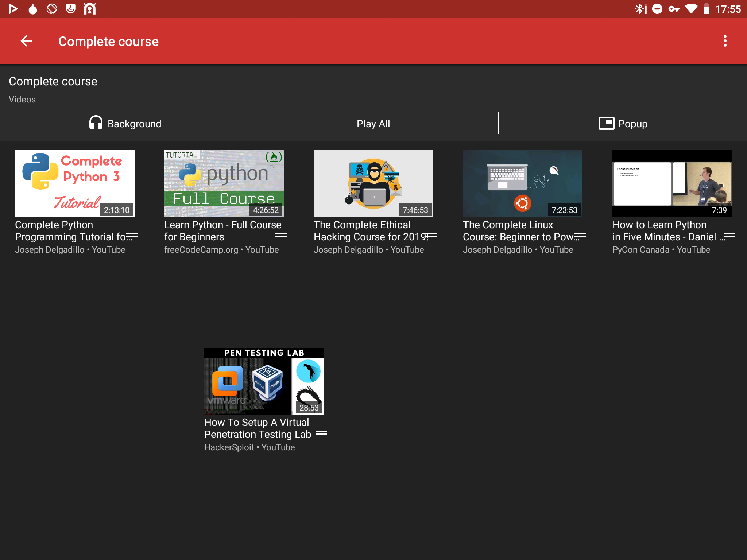
Task: Tap drag handle of Penetration Testing Lab item
Action: click(321, 433)
